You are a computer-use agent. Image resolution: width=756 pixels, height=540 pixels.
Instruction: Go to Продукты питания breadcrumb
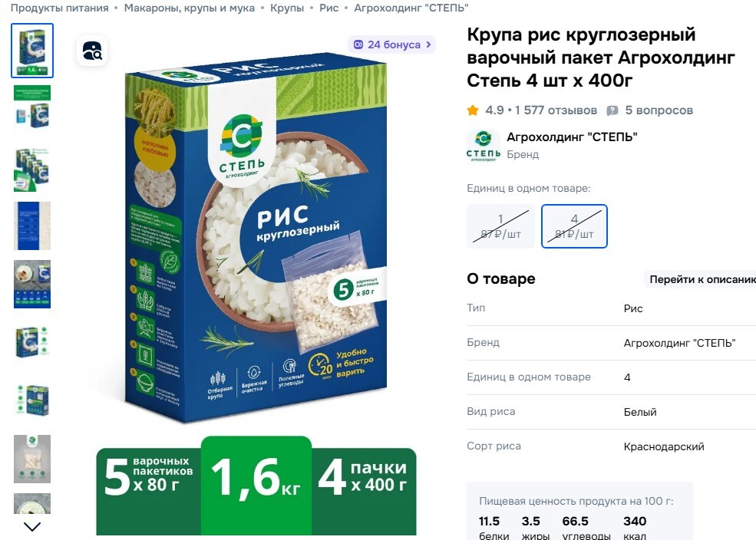[x=59, y=8]
